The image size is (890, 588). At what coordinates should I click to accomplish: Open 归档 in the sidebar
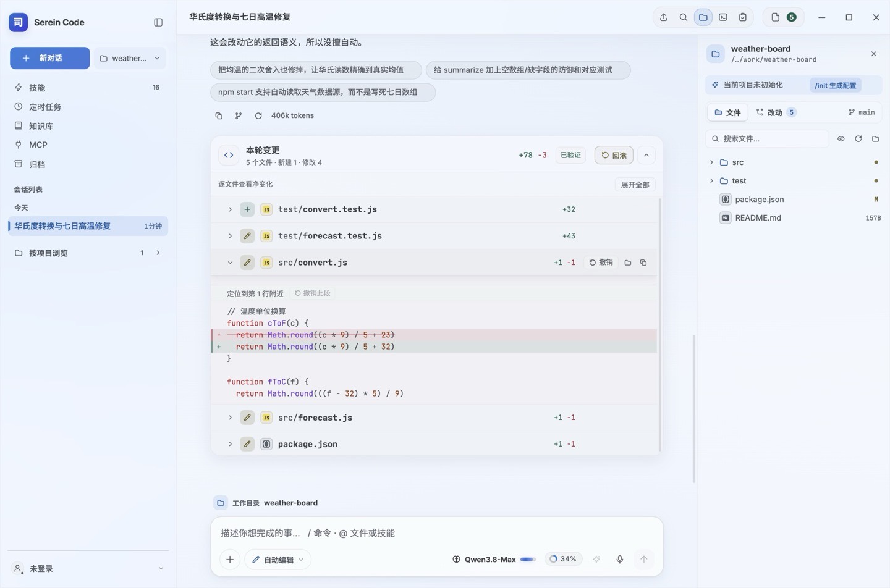(88, 164)
